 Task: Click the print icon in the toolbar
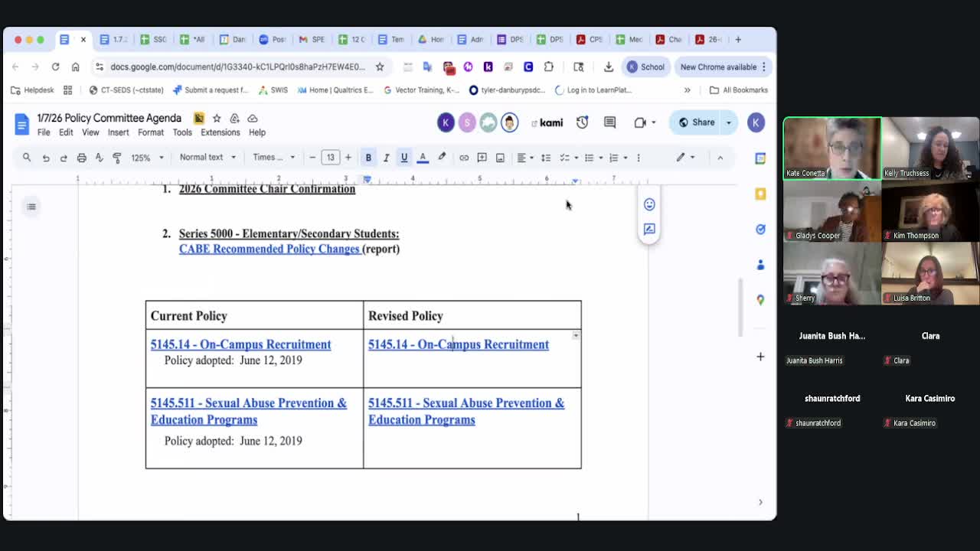[81, 158]
